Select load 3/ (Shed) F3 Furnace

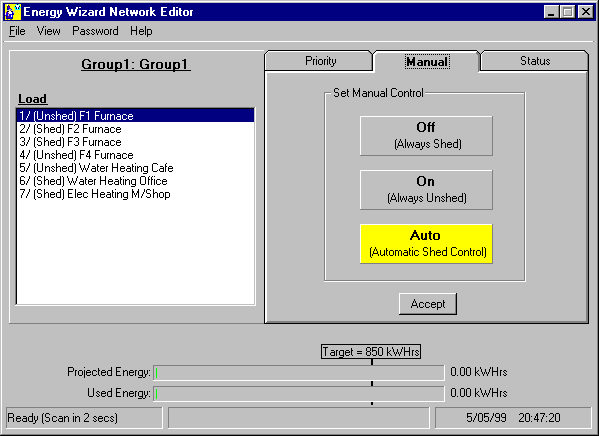(x=135, y=142)
